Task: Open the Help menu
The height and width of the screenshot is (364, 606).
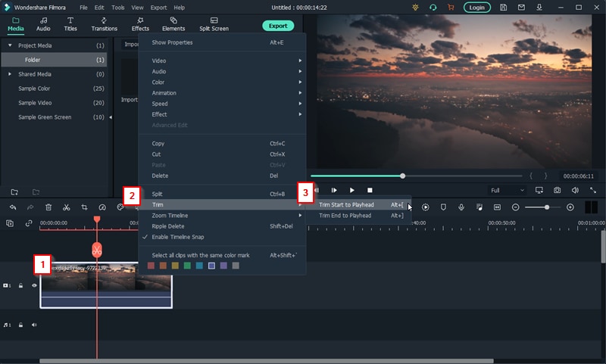Action: pyautogui.click(x=179, y=8)
